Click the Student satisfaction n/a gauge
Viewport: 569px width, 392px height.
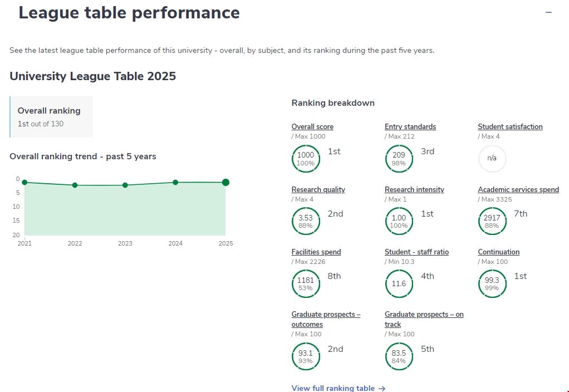(492, 159)
